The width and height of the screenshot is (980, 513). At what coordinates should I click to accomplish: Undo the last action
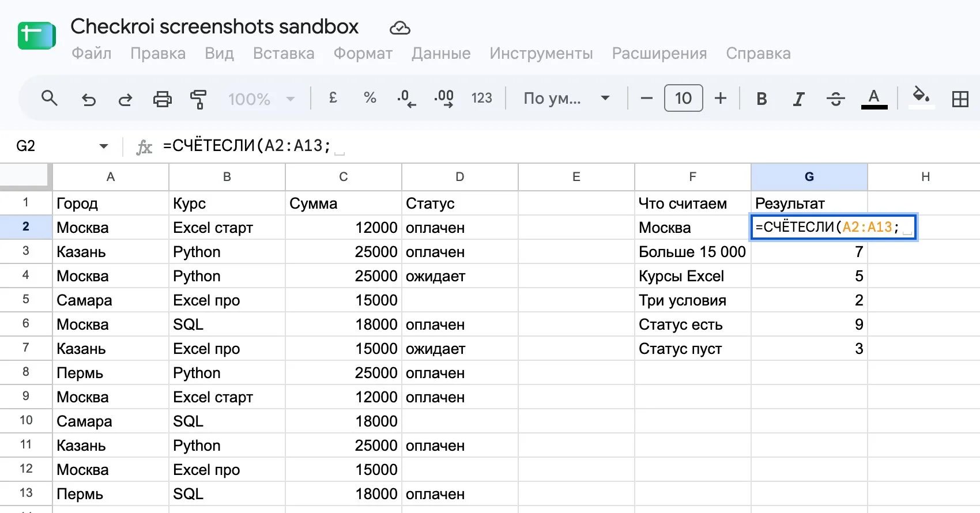pos(88,99)
